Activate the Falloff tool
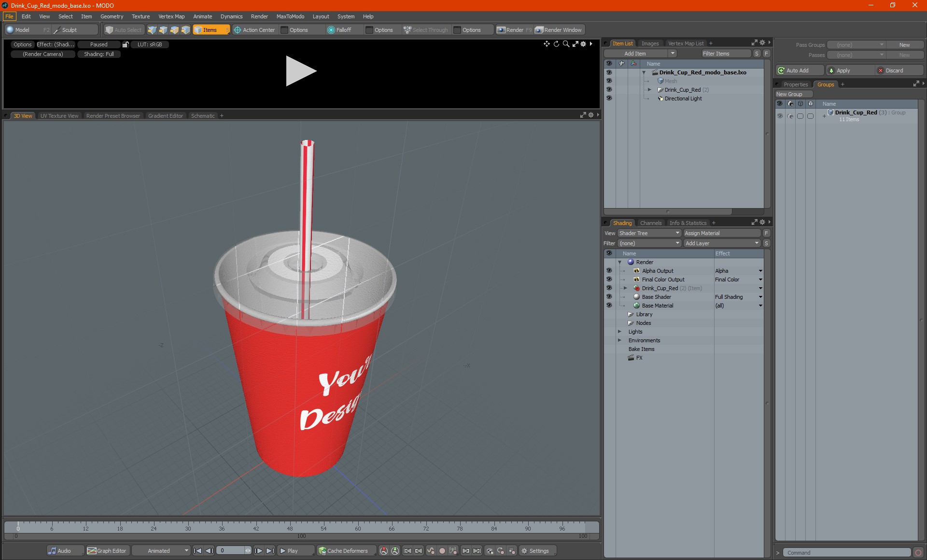Viewport: 927px width, 560px height. click(339, 30)
